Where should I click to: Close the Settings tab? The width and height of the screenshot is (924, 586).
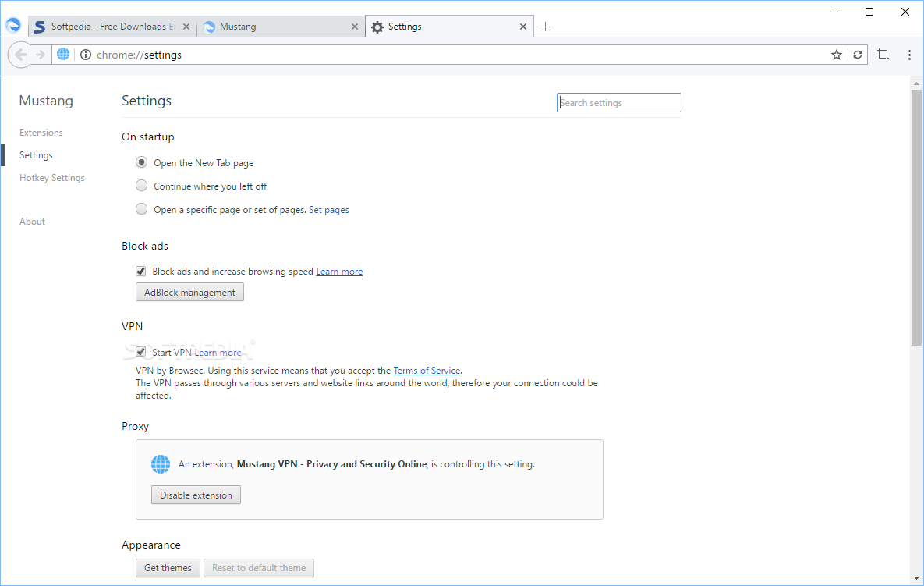point(522,27)
